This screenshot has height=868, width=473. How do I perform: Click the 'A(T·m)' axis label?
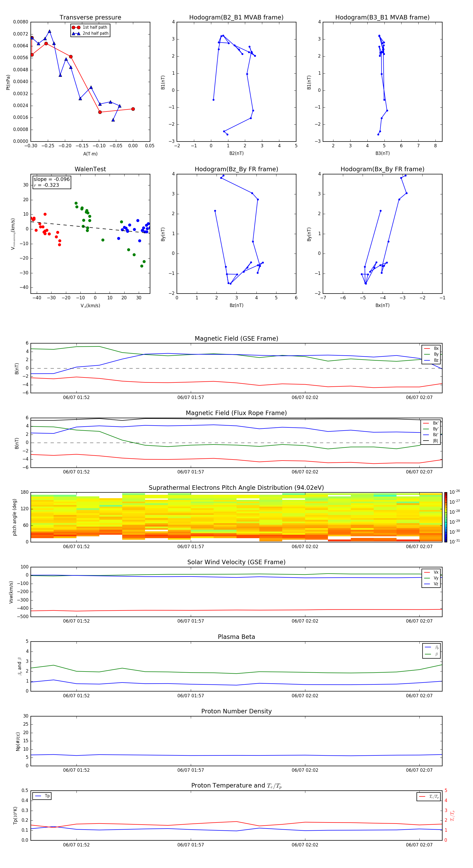pos(90,154)
